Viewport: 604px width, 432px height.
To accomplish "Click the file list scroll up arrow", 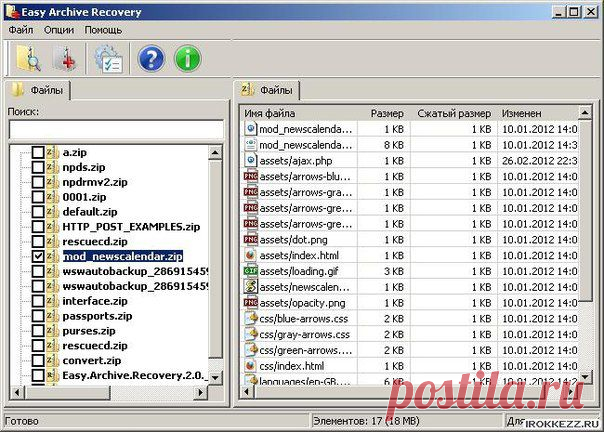I will pyautogui.click(x=585, y=113).
